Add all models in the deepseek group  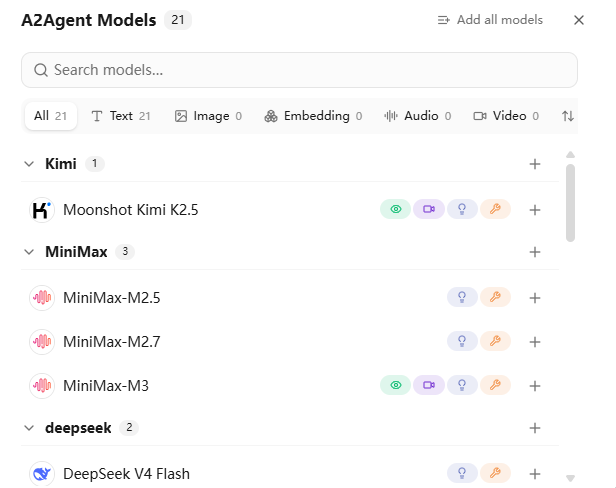click(535, 428)
